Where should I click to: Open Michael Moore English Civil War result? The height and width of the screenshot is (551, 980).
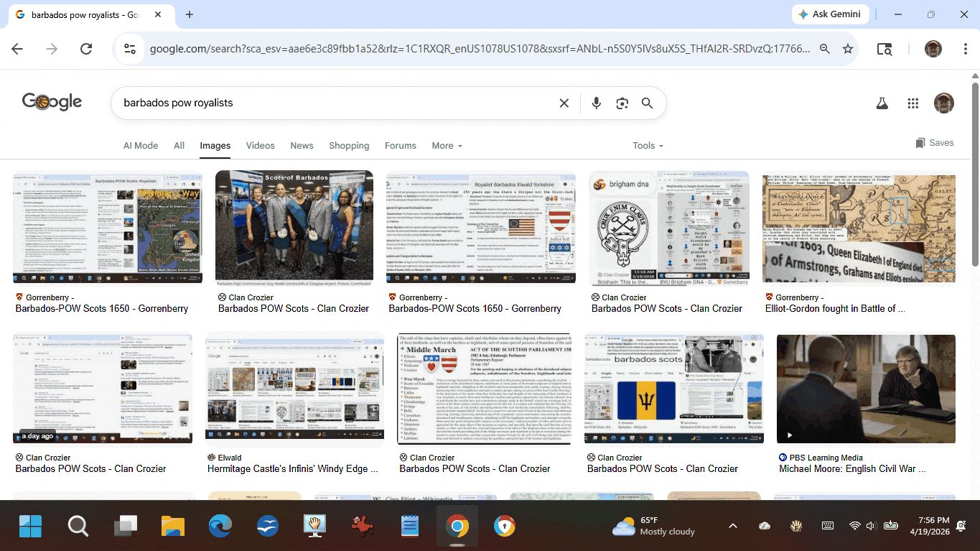coord(866,389)
